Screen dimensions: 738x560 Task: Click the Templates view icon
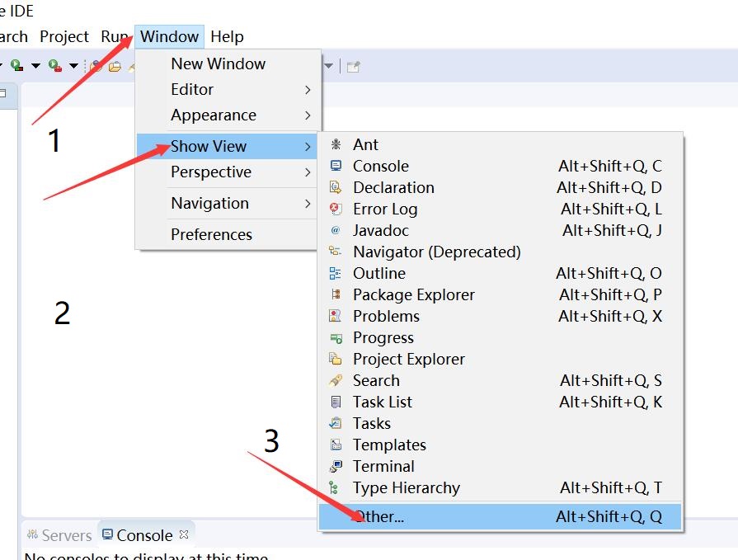336,445
